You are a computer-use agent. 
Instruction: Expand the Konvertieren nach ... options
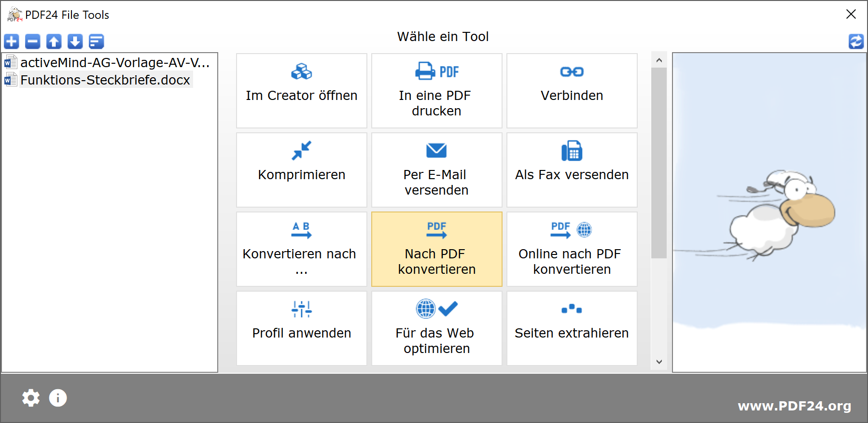pyautogui.click(x=302, y=249)
